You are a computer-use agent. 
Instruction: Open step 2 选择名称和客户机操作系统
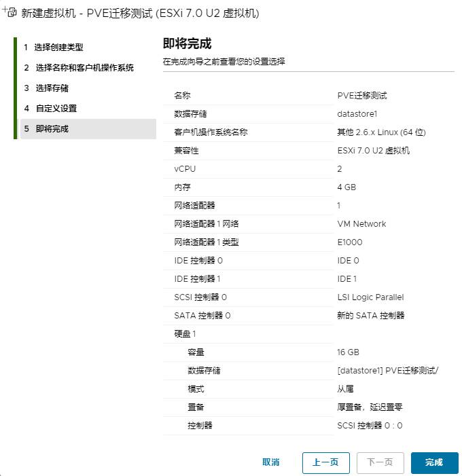click(x=84, y=68)
